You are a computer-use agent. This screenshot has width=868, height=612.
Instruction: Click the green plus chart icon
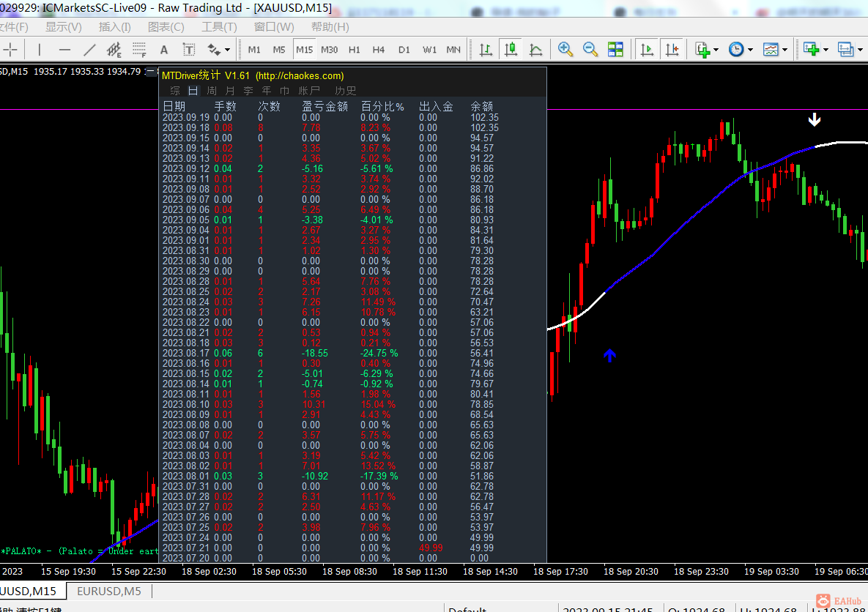click(812, 49)
